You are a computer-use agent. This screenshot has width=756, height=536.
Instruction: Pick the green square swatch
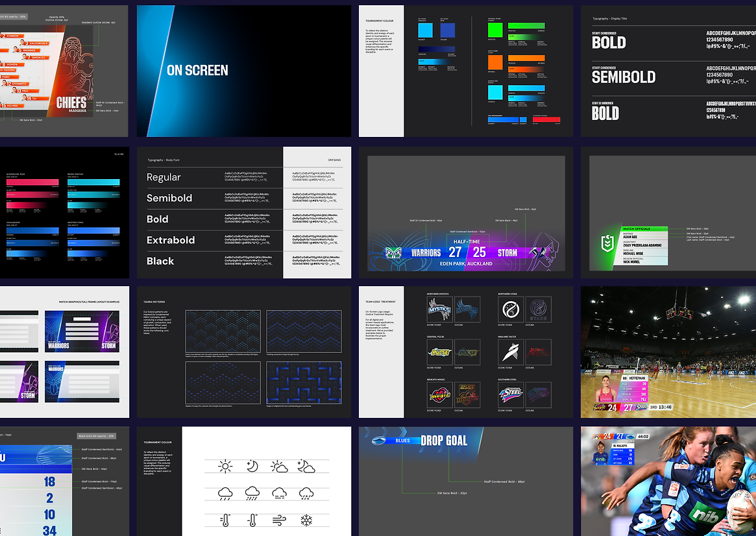pos(495,30)
